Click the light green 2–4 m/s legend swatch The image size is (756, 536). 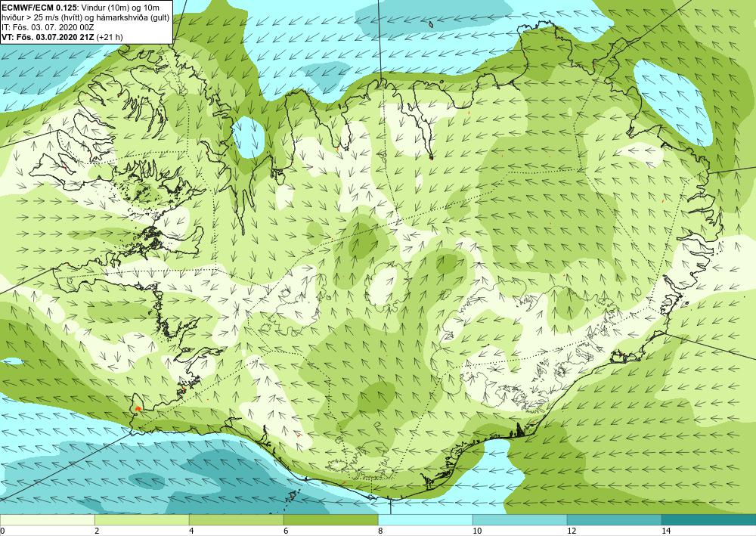[142, 519]
